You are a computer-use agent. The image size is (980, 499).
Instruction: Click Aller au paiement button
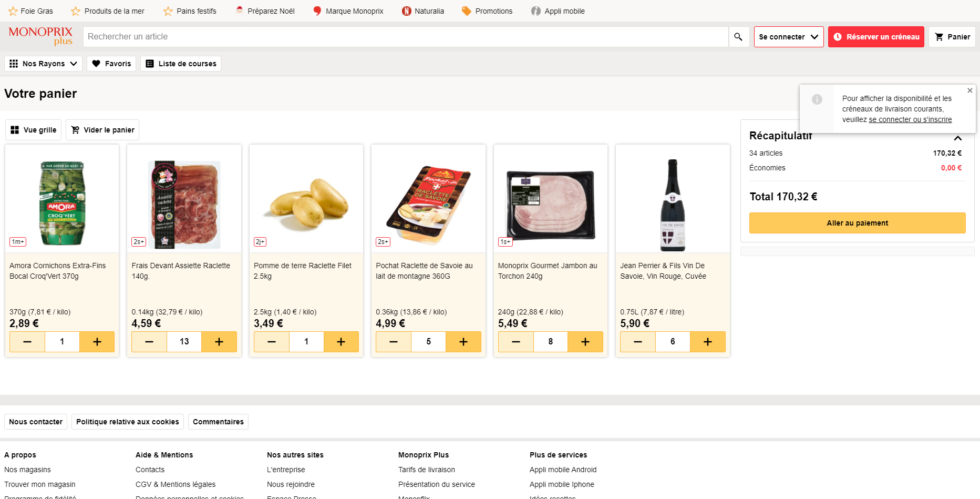pyautogui.click(x=858, y=223)
